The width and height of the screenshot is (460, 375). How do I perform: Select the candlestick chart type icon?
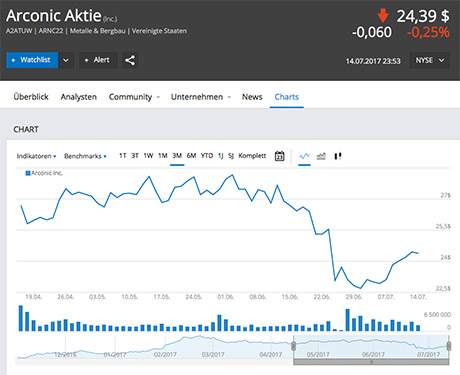[338, 156]
